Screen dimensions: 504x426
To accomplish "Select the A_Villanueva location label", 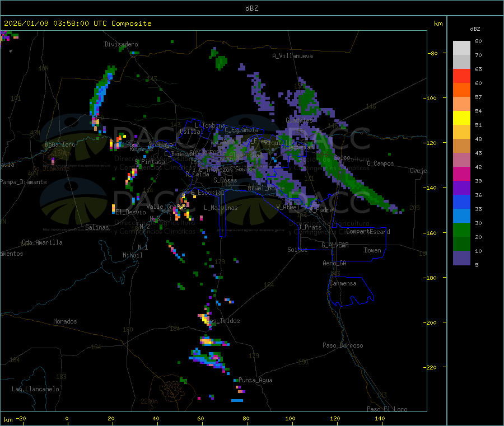I will pyautogui.click(x=292, y=56).
